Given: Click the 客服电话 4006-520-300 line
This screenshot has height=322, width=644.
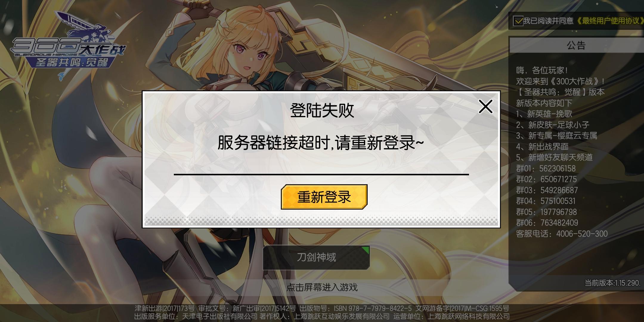Looking at the screenshot, I should 562,233.
